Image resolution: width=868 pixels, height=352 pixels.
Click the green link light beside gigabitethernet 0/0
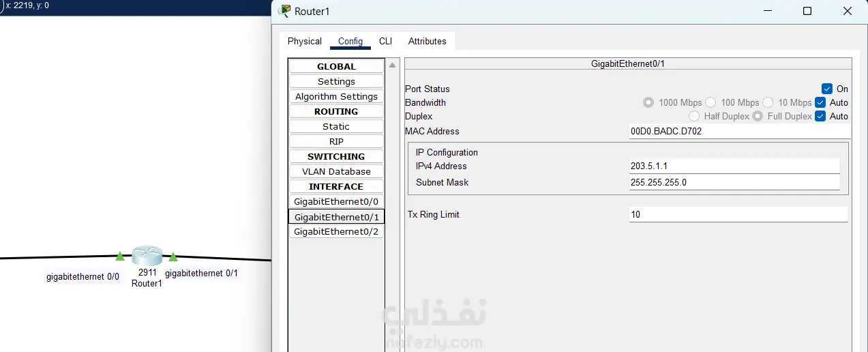tap(120, 256)
